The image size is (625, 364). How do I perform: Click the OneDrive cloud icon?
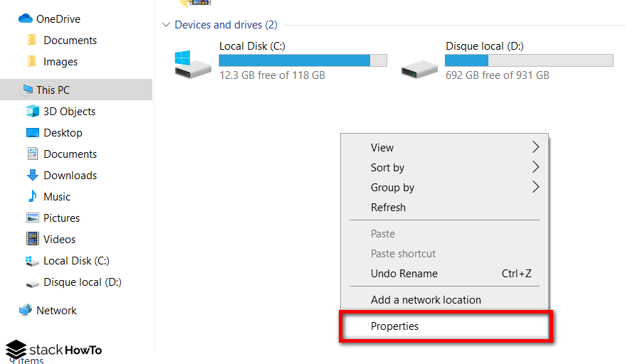[x=26, y=18]
